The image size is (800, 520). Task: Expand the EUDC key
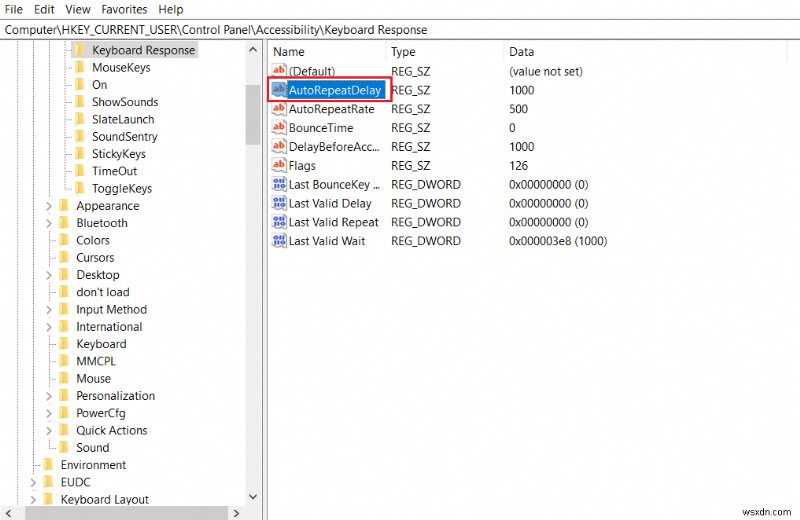[x=33, y=482]
